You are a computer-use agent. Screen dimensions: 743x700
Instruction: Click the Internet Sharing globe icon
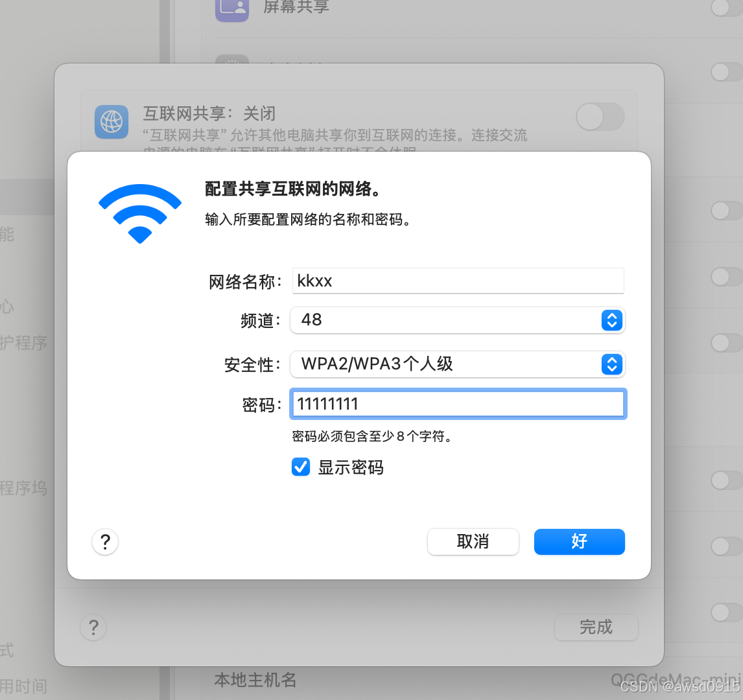pos(112,122)
